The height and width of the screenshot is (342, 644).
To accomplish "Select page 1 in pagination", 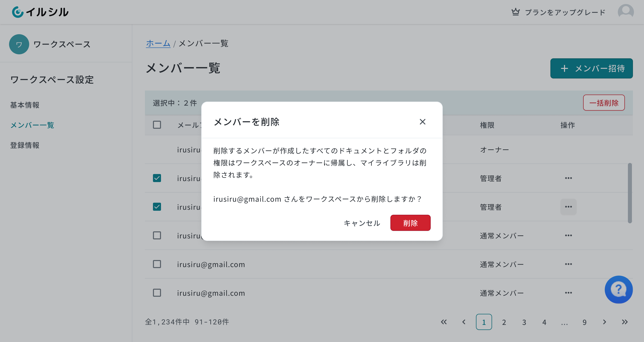I will point(484,322).
